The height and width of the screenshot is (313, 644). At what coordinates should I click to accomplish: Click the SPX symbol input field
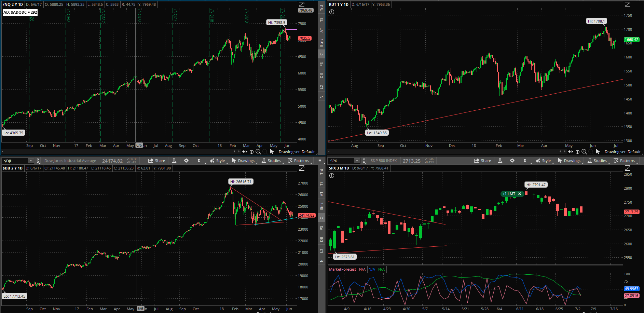pyautogui.click(x=341, y=161)
